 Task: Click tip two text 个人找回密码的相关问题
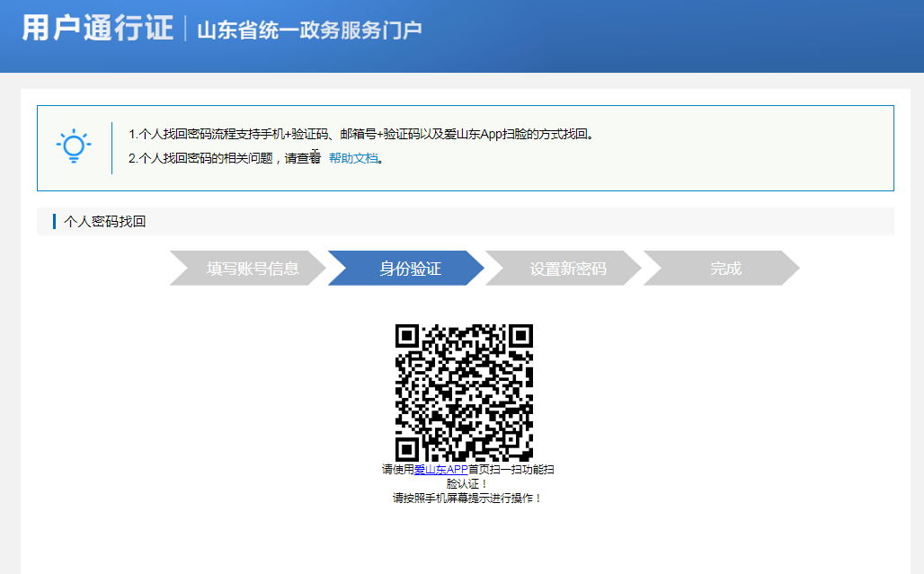(211, 158)
